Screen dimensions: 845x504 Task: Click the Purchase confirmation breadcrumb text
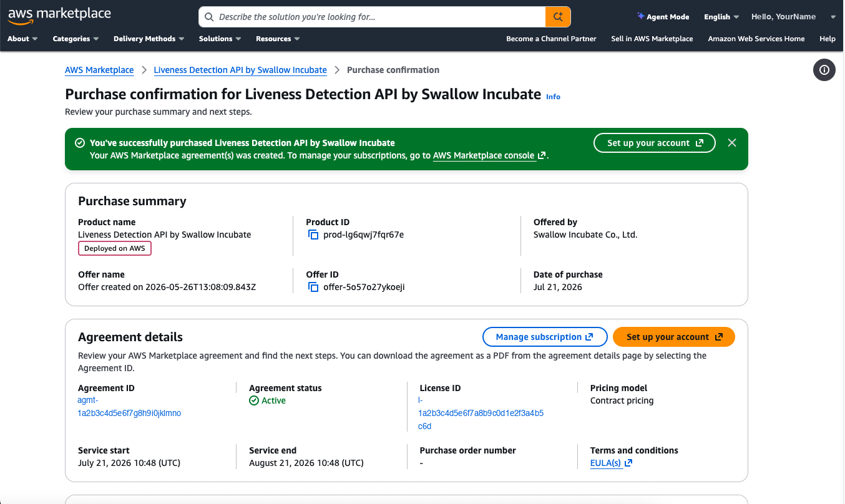click(x=393, y=70)
